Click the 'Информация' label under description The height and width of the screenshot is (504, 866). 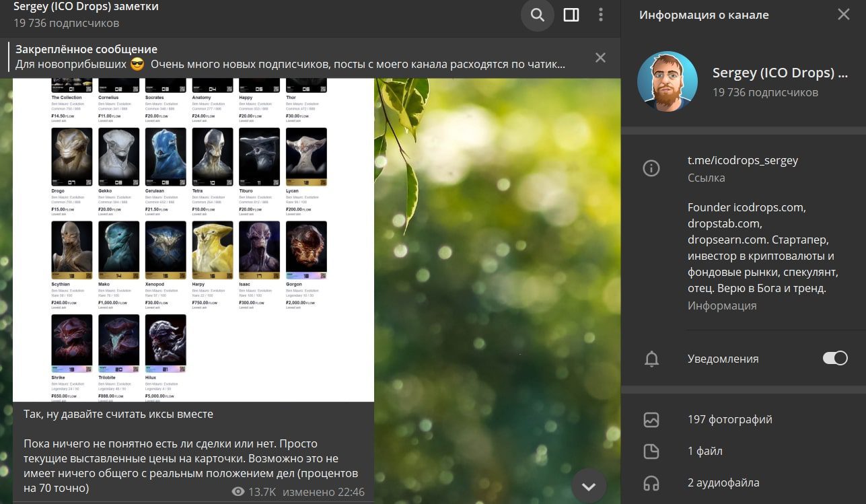point(722,305)
